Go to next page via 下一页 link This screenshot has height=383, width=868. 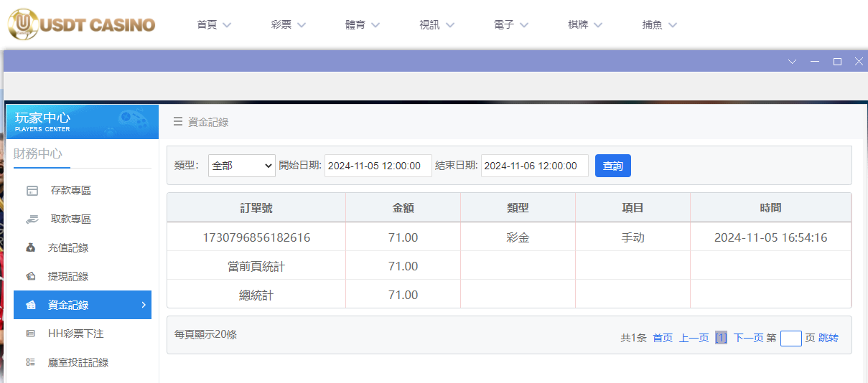[x=748, y=338]
